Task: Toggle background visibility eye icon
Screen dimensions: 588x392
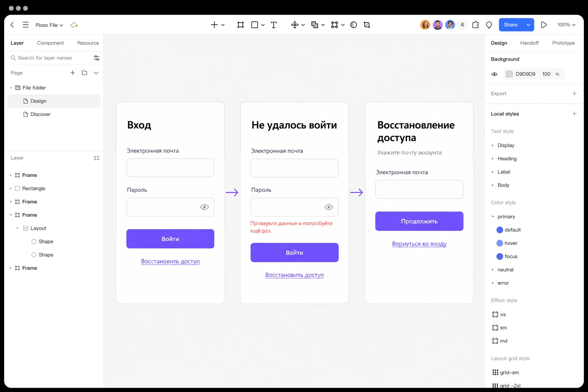Action: [495, 74]
